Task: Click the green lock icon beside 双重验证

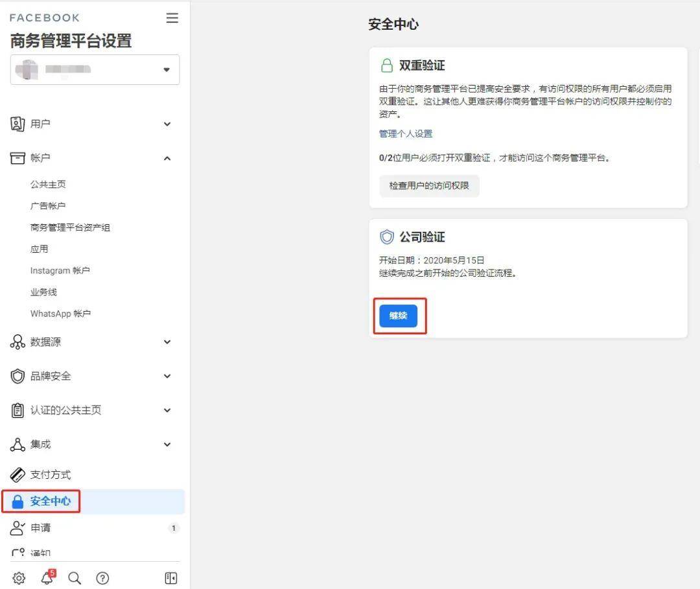Action: 386,65
